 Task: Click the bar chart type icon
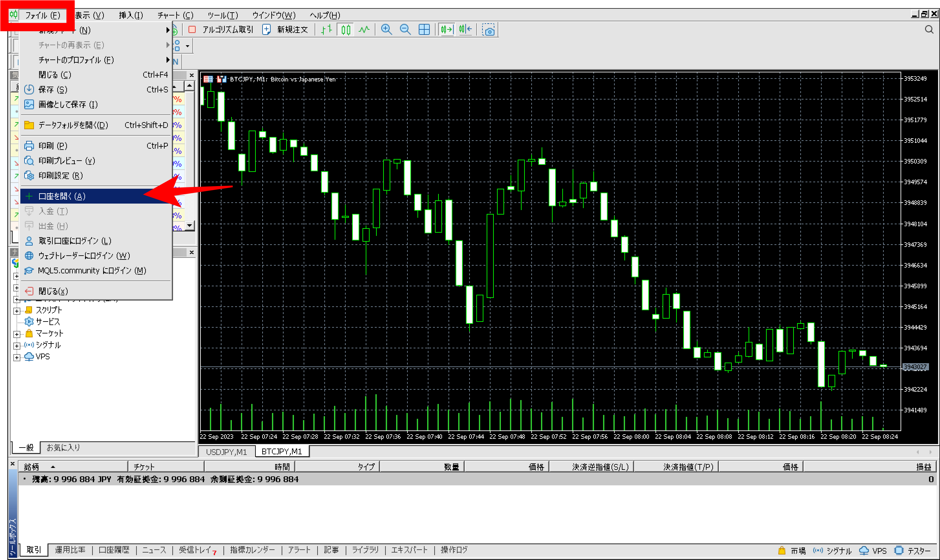pos(326,29)
